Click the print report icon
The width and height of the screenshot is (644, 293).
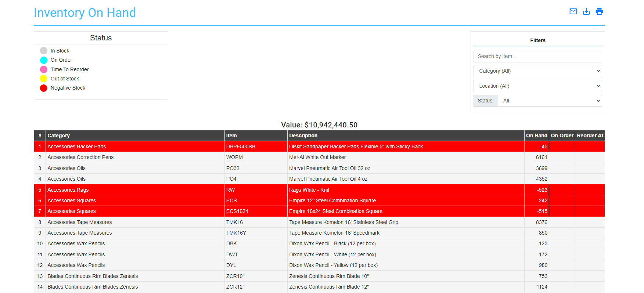(x=599, y=11)
